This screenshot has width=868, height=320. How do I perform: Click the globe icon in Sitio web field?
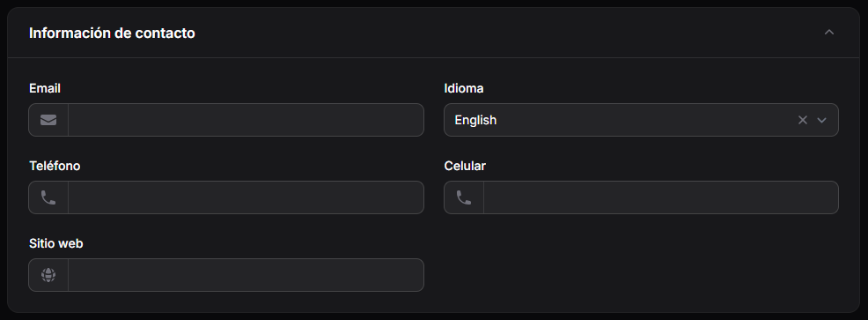tap(48, 275)
